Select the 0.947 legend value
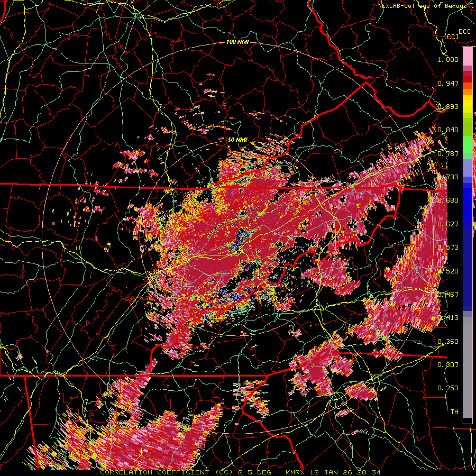Image resolution: width=476 pixels, height=476 pixels. point(448,83)
